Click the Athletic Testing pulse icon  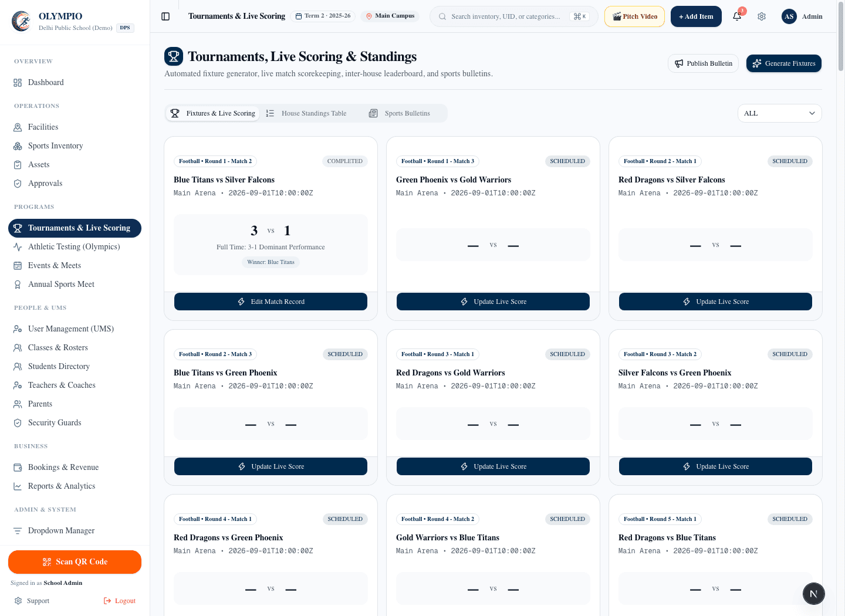(18, 247)
